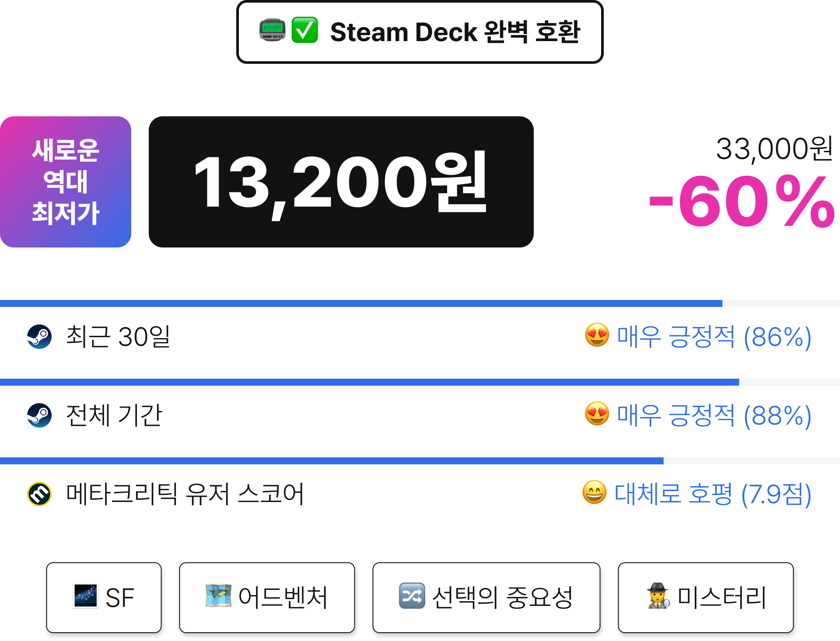Select the SF genre tag
840x641 pixels.
click(104, 598)
